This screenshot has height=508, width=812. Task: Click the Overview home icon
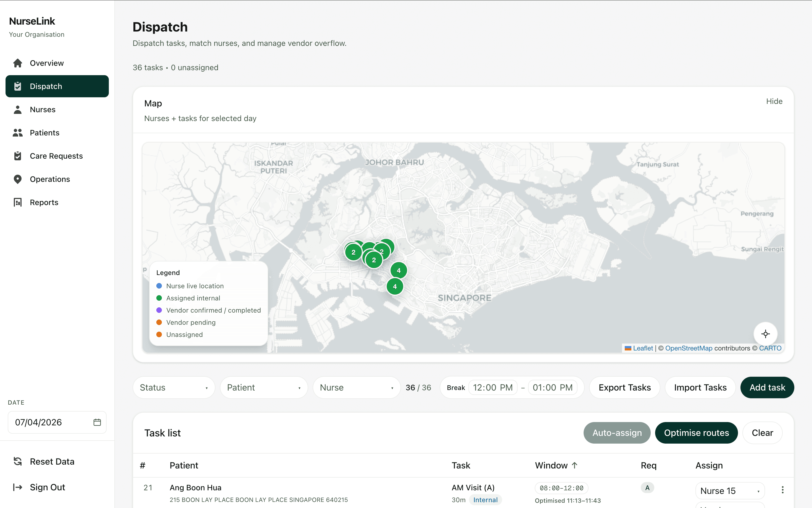click(17, 63)
